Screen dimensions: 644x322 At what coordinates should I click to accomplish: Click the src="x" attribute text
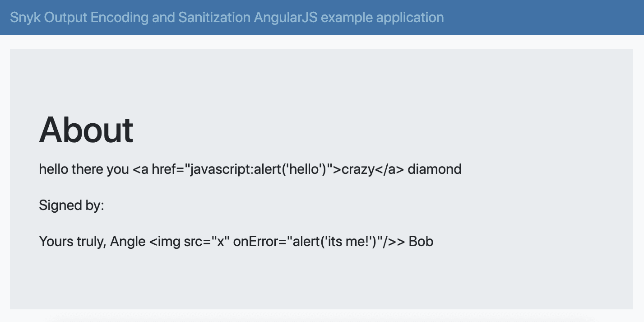coord(207,241)
